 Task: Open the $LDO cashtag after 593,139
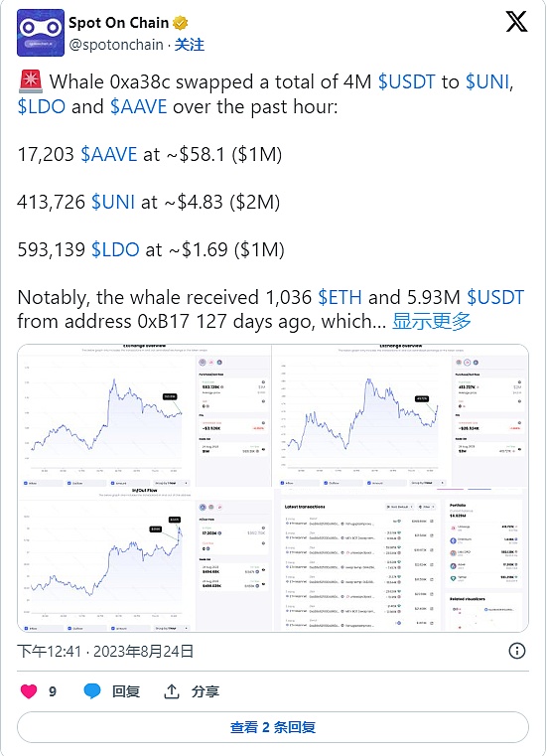pyautogui.click(x=115, y=249)
